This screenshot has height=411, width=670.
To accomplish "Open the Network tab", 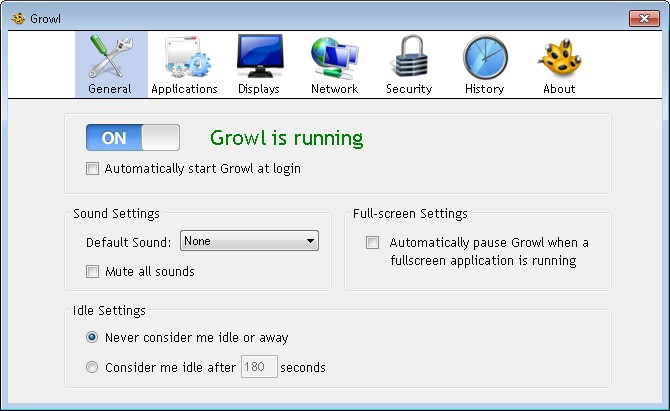I will coord(335,65).
